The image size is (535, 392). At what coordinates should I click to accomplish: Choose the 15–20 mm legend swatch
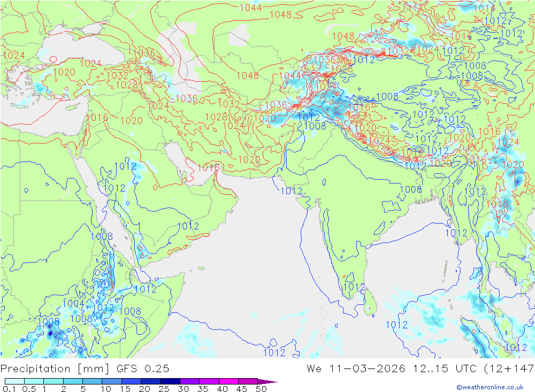132,381
